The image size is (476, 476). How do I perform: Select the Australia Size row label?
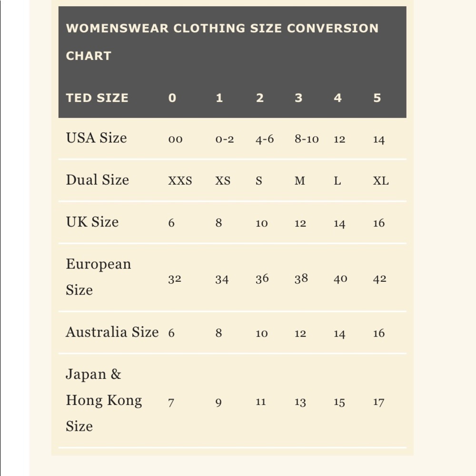[x=112, y=332]
